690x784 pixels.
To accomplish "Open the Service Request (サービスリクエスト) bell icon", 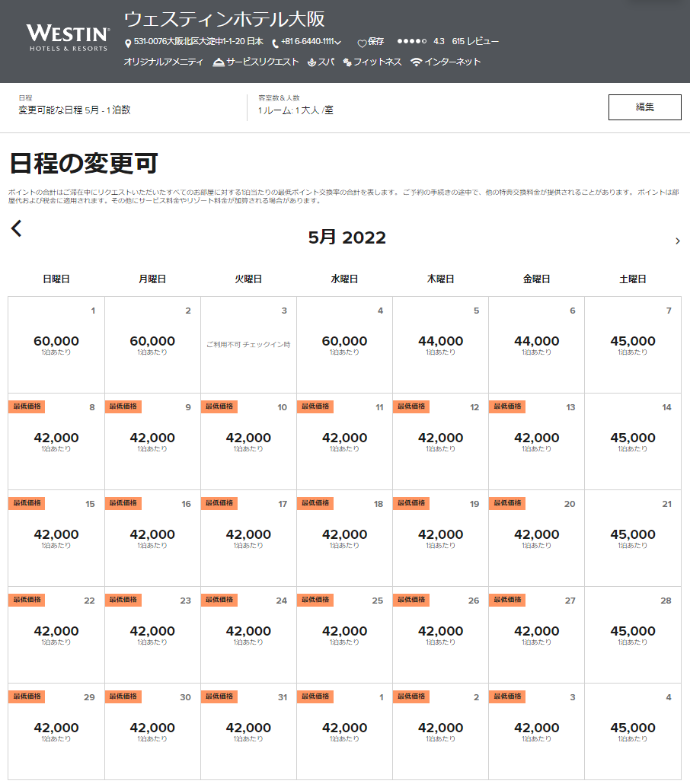I will tap(219, 62).
